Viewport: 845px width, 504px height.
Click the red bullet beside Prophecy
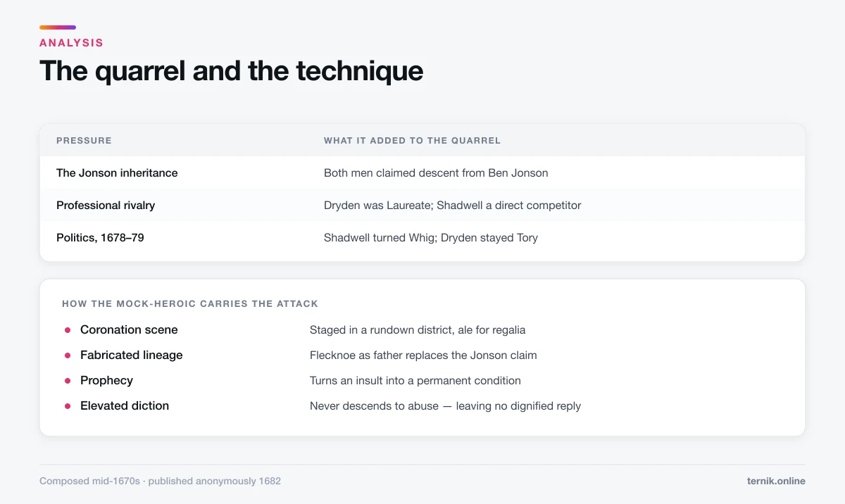(68, 381)
